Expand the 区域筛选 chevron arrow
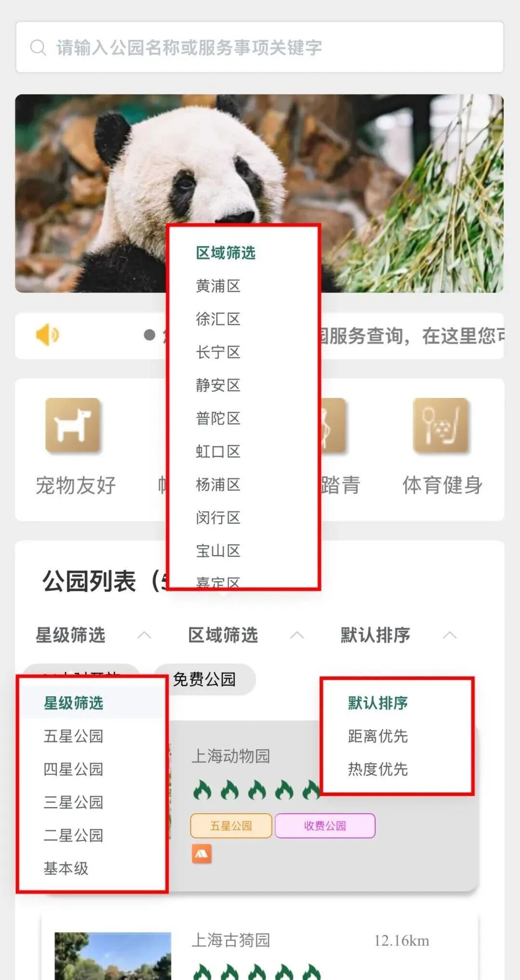The image size is (520, 980). click(297, 635)
